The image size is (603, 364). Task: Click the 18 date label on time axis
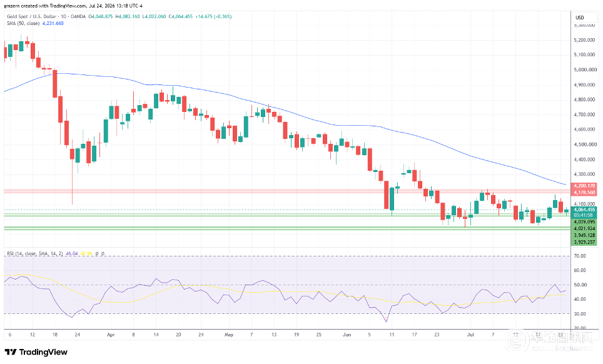point(54,335)
